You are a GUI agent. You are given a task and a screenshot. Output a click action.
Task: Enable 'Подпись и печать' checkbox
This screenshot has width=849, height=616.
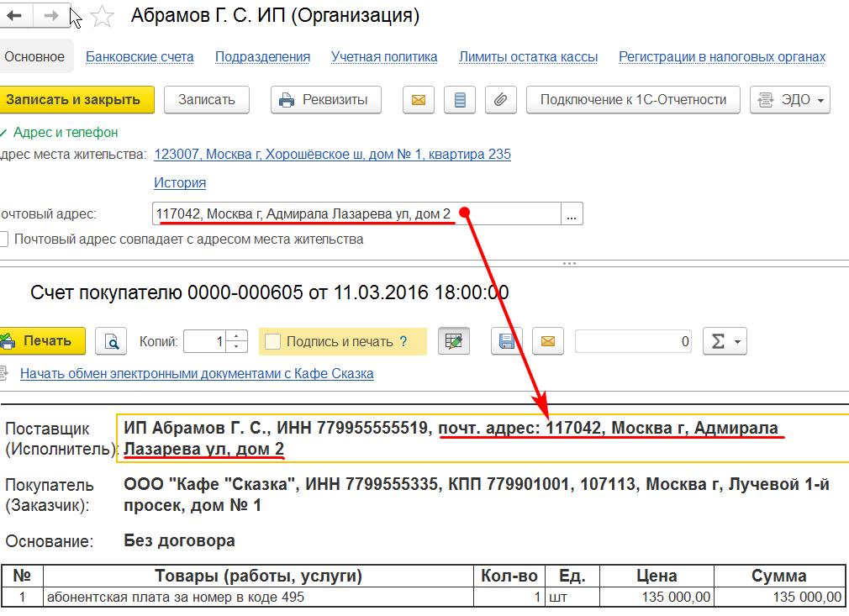(x=272, y=341)
